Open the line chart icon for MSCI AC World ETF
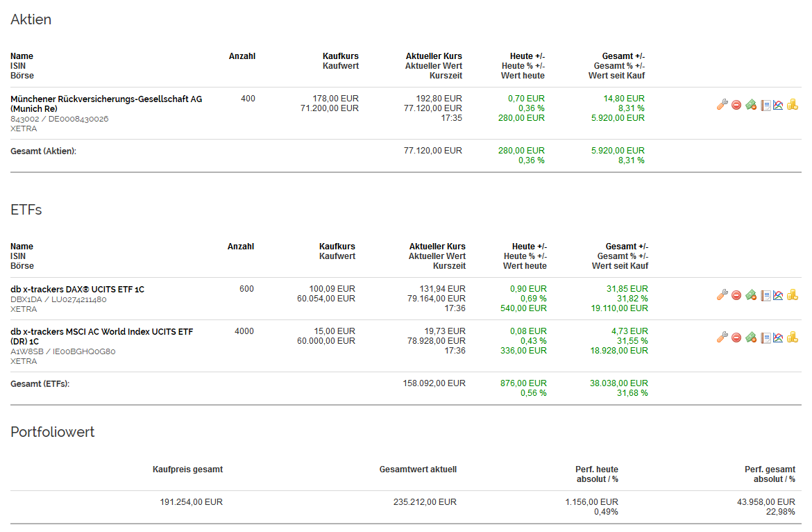812x532 pixels. [x=778, y=338]
